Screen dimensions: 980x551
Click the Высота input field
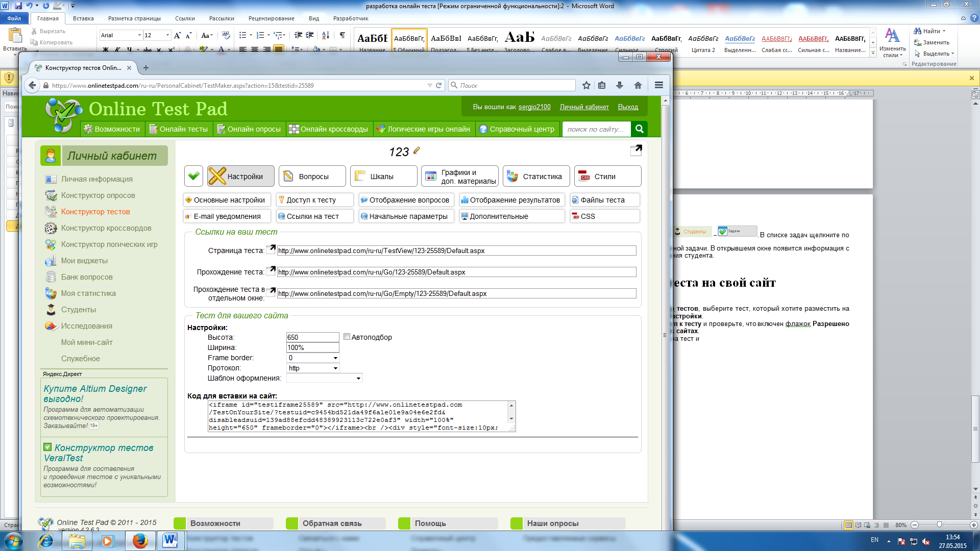[313, 337]
